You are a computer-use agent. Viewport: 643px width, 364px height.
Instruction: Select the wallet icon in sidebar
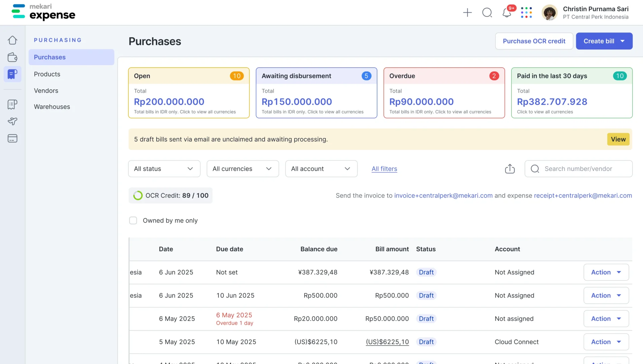12,57
